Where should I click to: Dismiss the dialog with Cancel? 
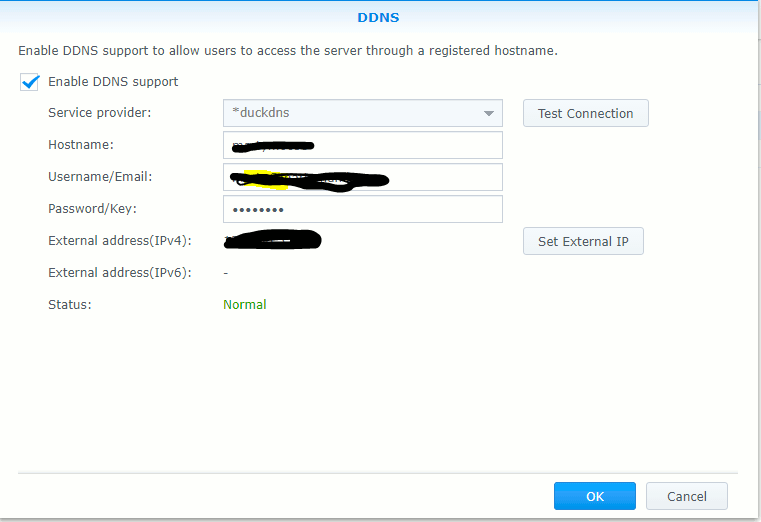[x=686, y=496]
